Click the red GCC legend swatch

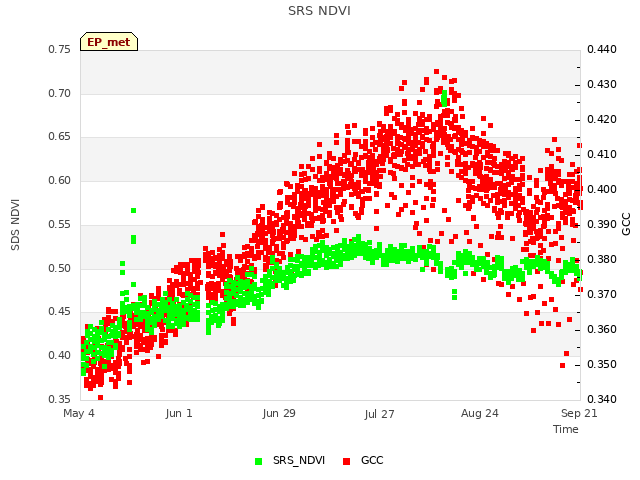point(347,461)
